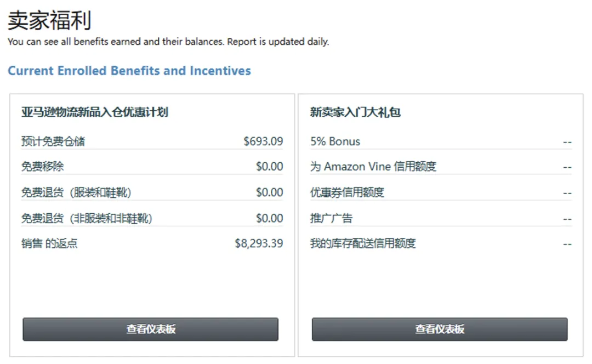This screenshot has width=592, height=364.
Task: Click the 销售 的返点 row label
Action: (x=49, y=243)
